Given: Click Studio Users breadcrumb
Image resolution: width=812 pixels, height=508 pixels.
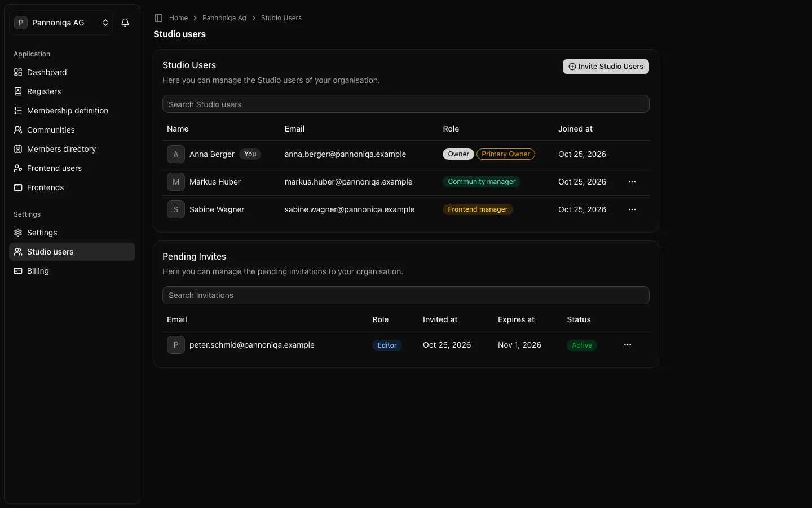Looking at the screenshot, I should point(281,18).
